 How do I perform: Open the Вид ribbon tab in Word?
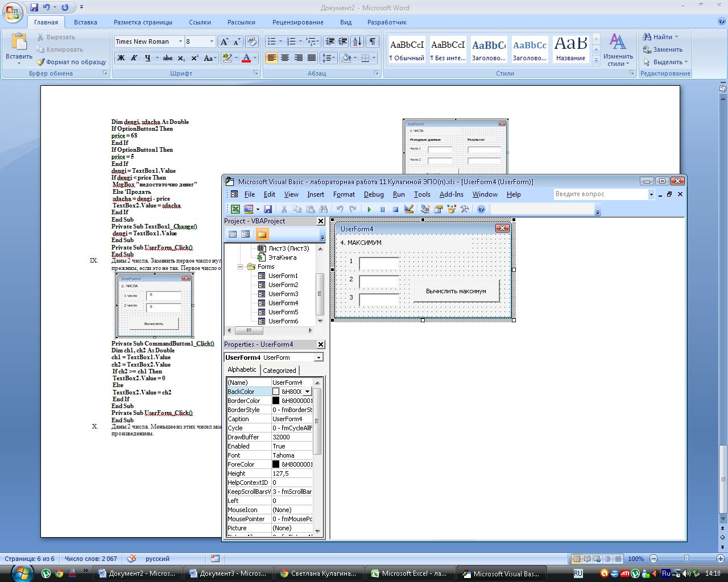pyautogui.click(x=346, y=22)
